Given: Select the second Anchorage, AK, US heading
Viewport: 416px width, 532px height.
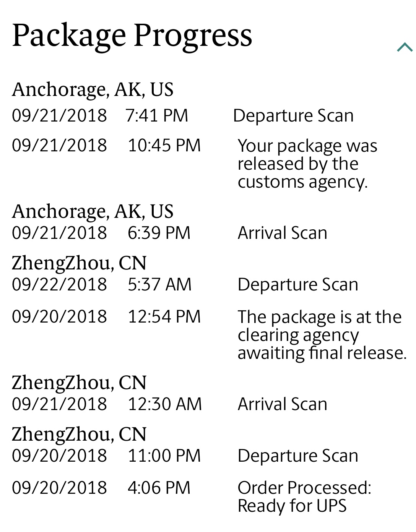Looking at the screenshot, I should coord(93,211).
